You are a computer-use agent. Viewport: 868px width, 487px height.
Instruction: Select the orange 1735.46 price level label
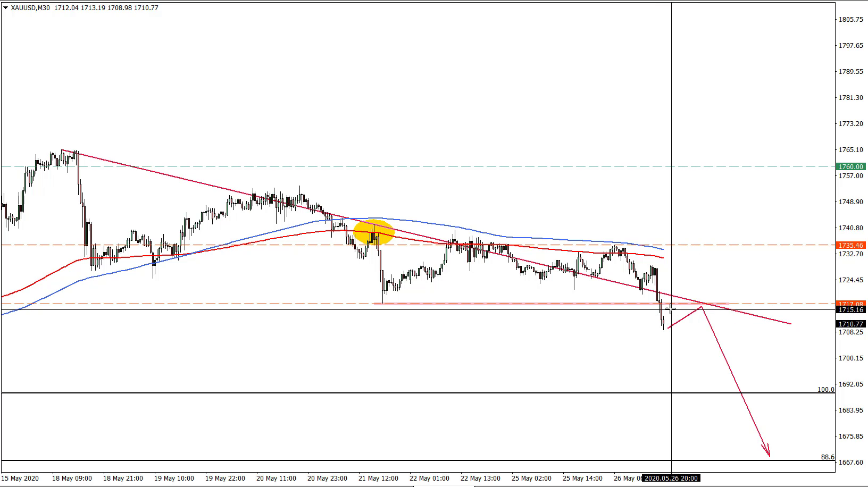click(x=851, y=246)
